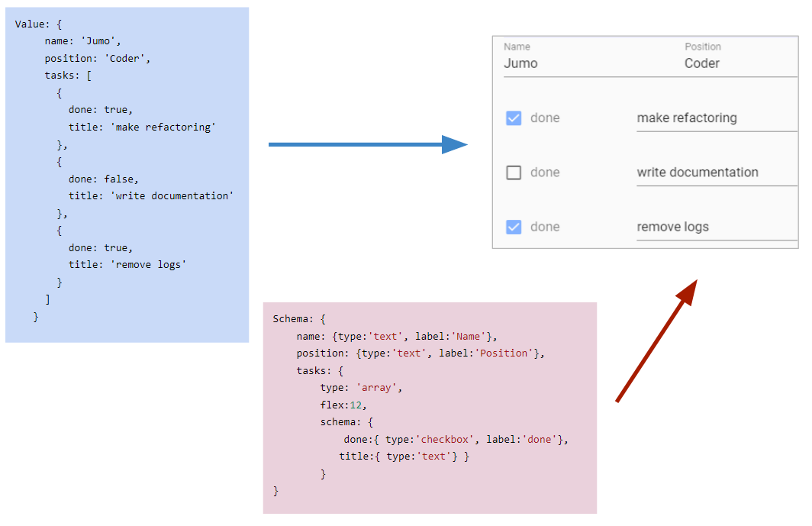Click the 'Value: {' line in blue code box

pos(38,24)
